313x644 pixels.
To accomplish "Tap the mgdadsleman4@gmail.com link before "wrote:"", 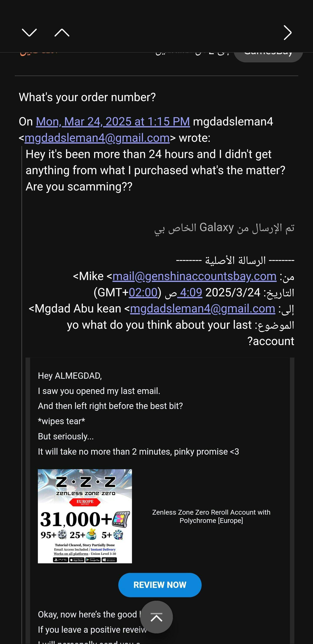I will [97, 138].
